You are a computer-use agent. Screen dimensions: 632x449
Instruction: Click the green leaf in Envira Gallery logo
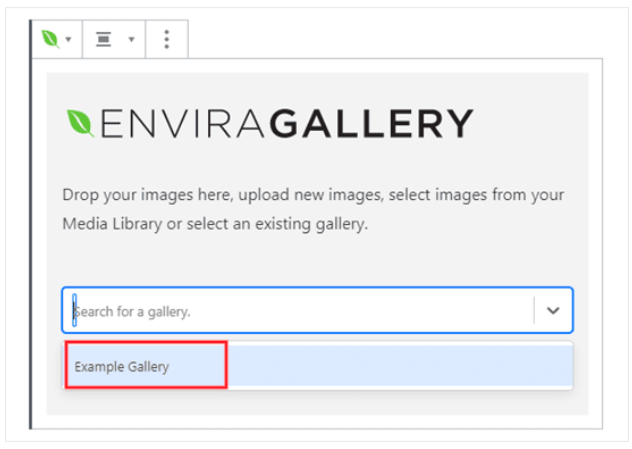pos(80,123)
